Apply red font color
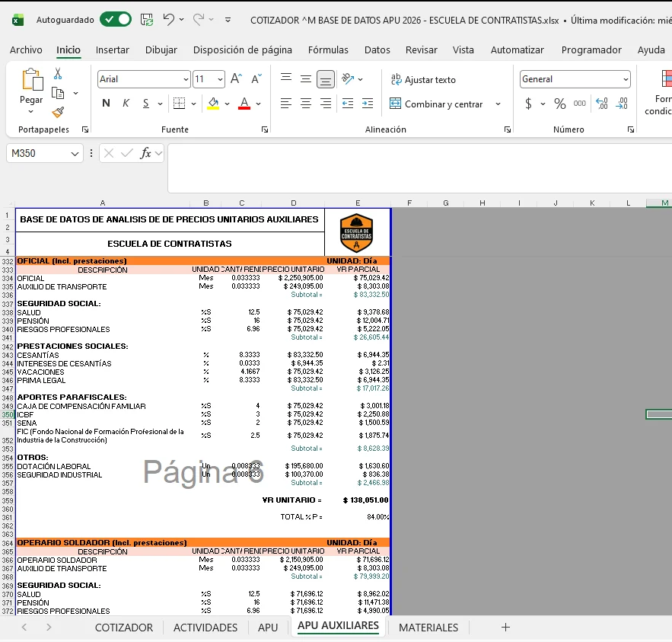This screenshot has height=642, width=672. tap(244, 103)
